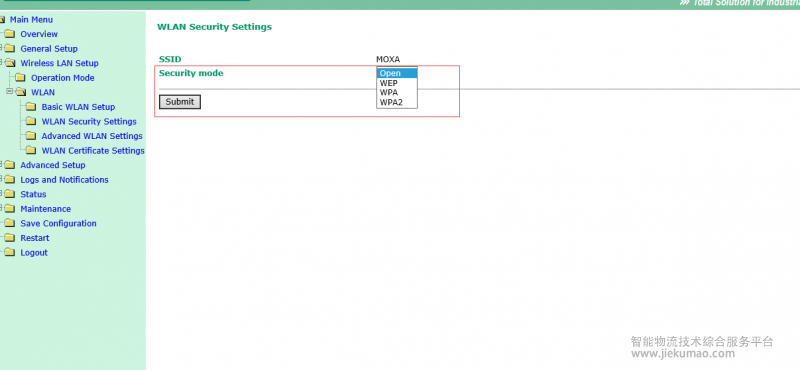Click the Basic WLAN Setup folder icon
This screenshot has height=370, width=800.
[31, 107]
